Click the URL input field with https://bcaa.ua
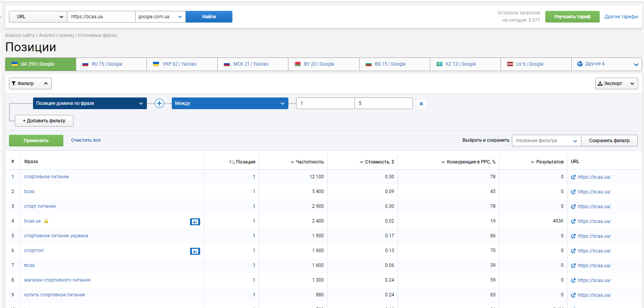The height and width of the screenshot is (308, 644). click(x=101, y=17)
